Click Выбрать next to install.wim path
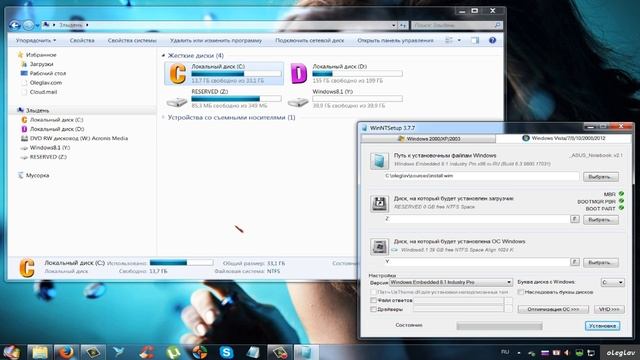Viewport: 640px width, 360px height. click(600, 177)
